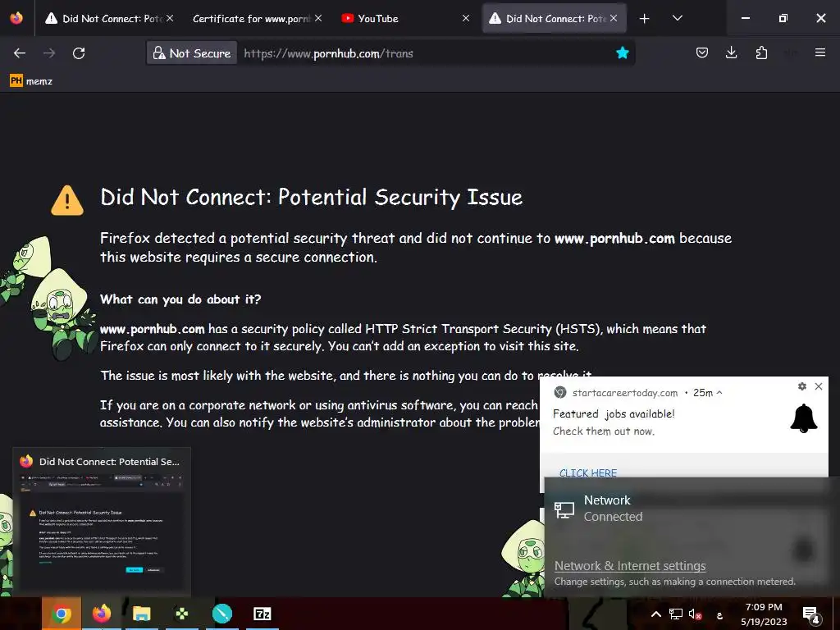Reload the current page
840x630 pixels.
click(x=79, y=53)
